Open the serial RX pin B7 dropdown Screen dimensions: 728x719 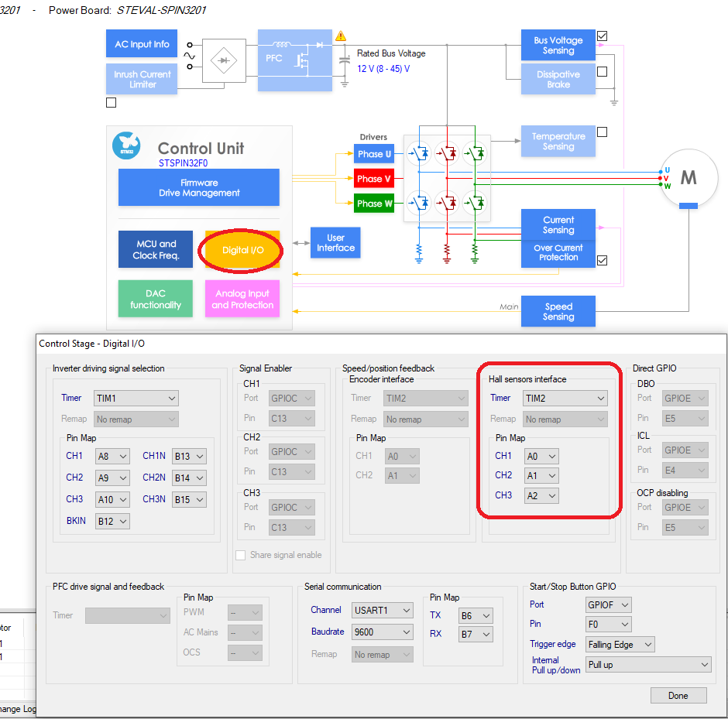[x=476, y=634]
